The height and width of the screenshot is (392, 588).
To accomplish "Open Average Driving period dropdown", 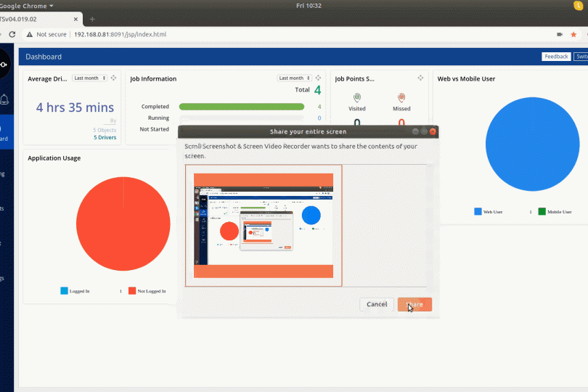I will click(x=89, y=78).
